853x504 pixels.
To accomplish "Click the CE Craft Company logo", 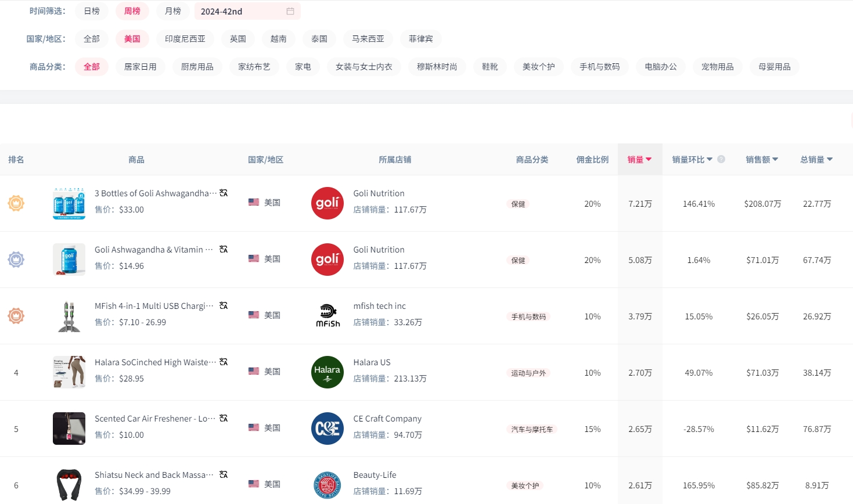I will [x=327, y=429].
